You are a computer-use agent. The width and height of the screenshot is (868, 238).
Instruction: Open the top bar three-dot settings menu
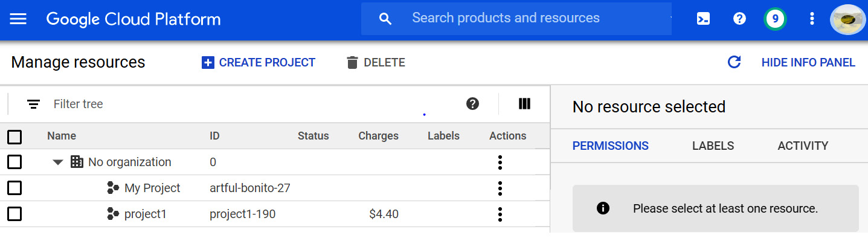point(812,19)
